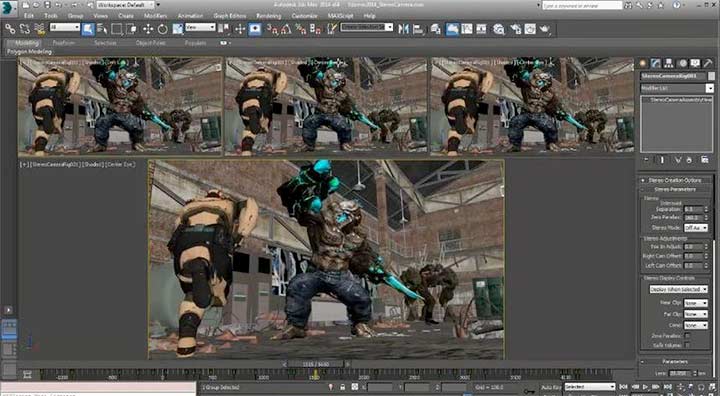Viewport: 720px width, 396px height.
Task: Pick the Rectangular Selection Region tool
Action: (117, 29)
